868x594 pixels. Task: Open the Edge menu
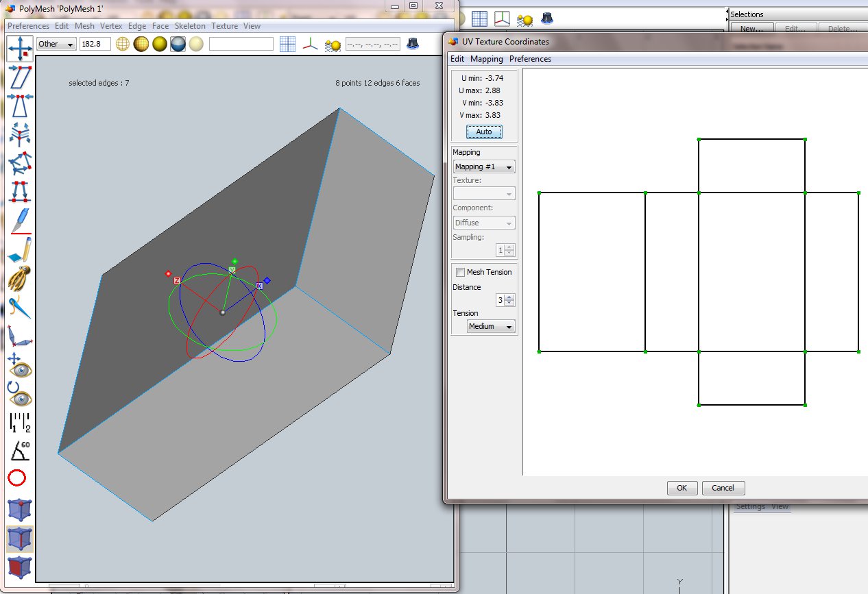(137, 26)
